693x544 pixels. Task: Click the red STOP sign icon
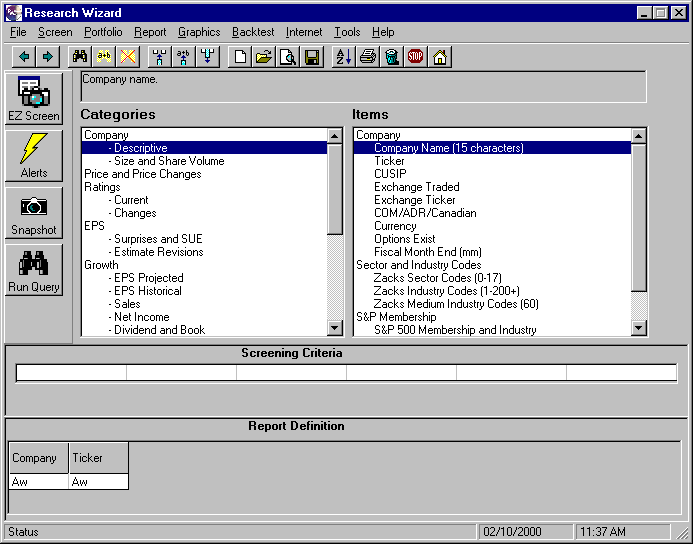[x=415, y=57]
